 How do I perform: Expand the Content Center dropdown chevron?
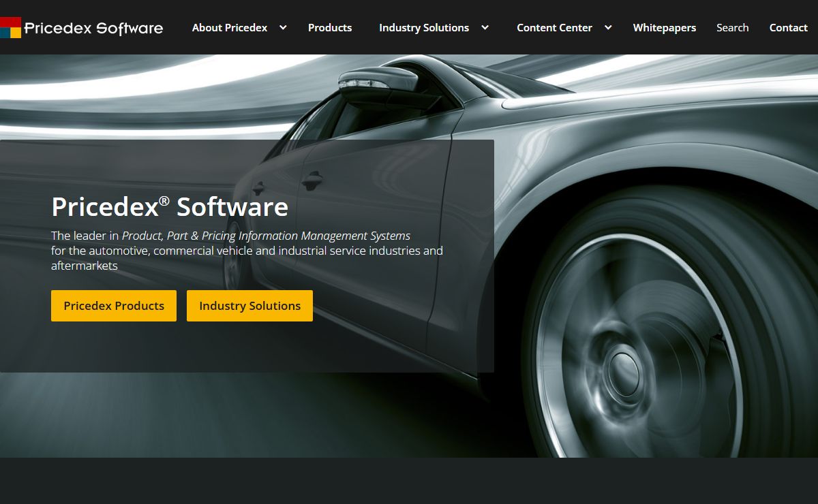click(608, 28)
